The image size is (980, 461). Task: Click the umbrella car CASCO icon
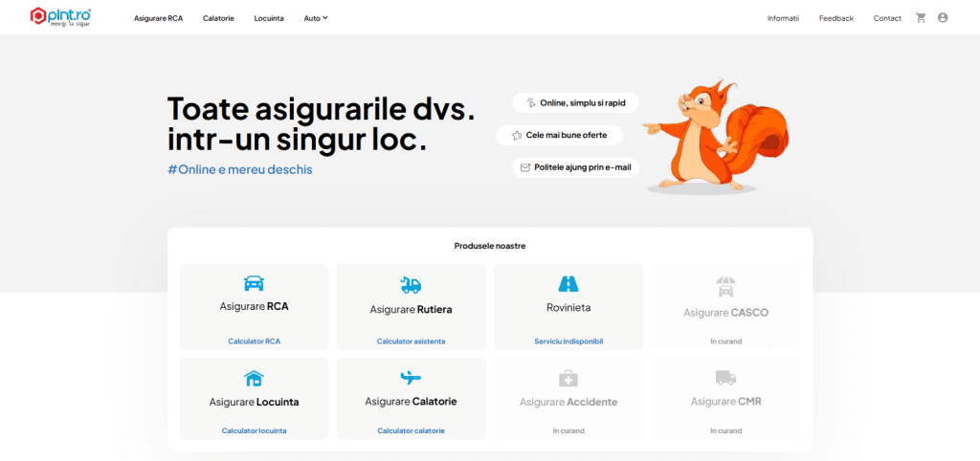[x=725, y=287]
